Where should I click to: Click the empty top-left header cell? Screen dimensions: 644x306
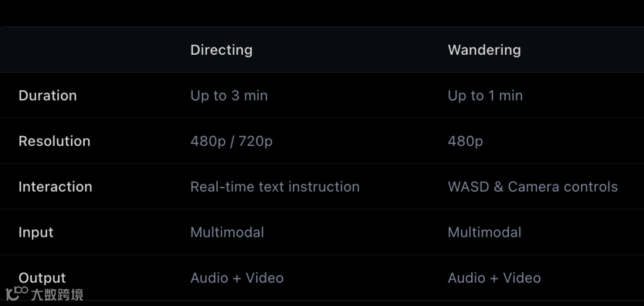pyautogui.click(x=89, y=50)
